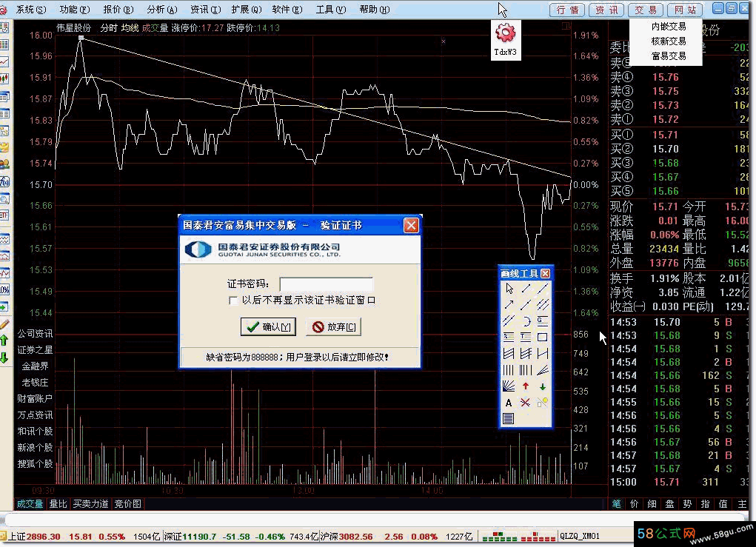Open the 软件 menu

click(x=287, y=9)
